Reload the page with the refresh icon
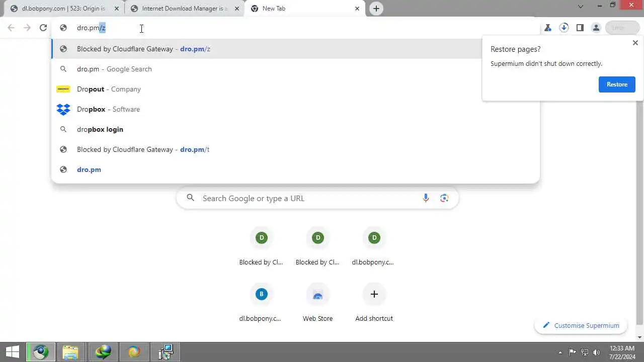 click(43, 28)
